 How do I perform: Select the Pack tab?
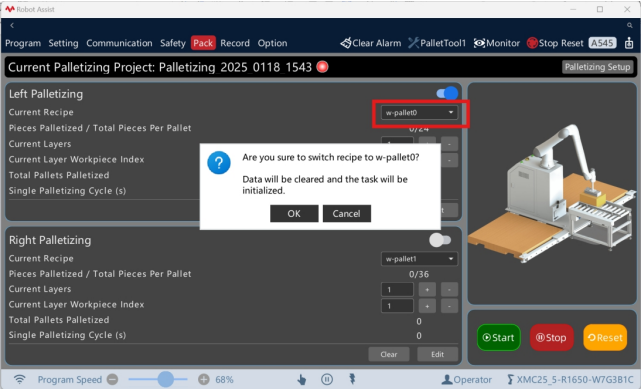pos(203,43)
